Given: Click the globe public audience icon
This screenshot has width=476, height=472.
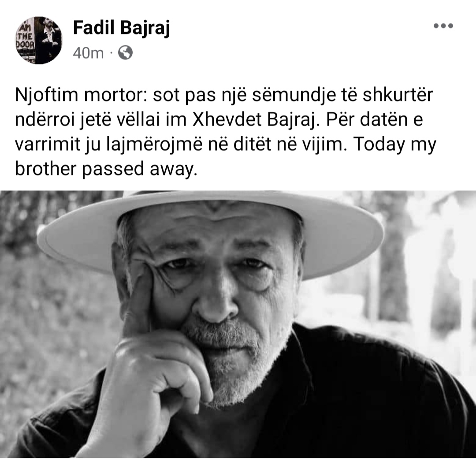Looking at the screenshot, I should (125, 53).
